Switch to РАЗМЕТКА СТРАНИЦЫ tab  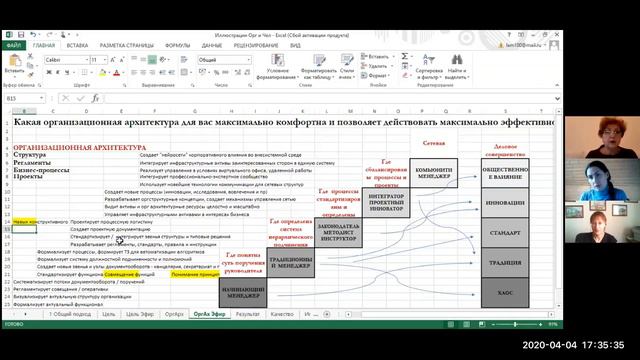pos(127,45)
